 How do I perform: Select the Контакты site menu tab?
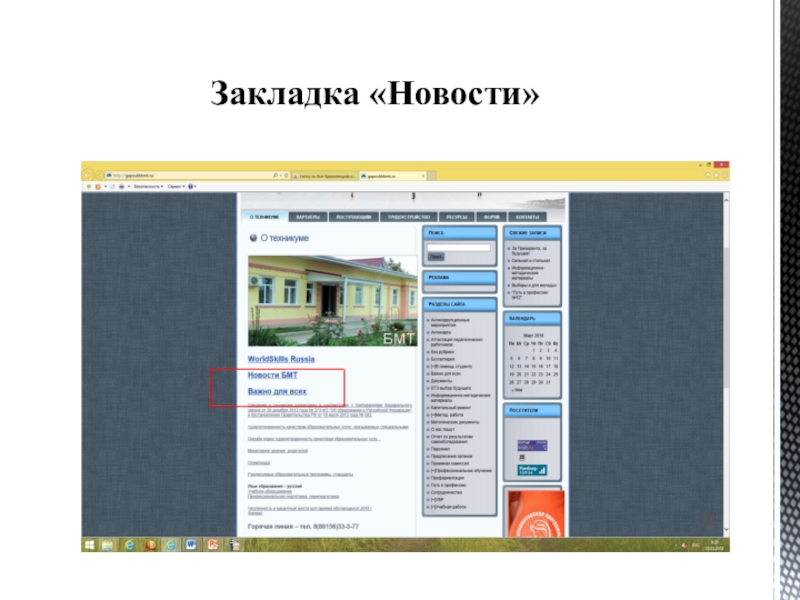coord(527,217)
